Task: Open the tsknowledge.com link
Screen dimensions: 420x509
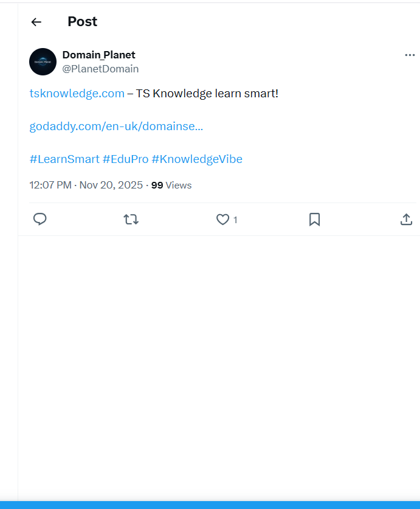Action: pyautogui.click(x=77, y=94)
